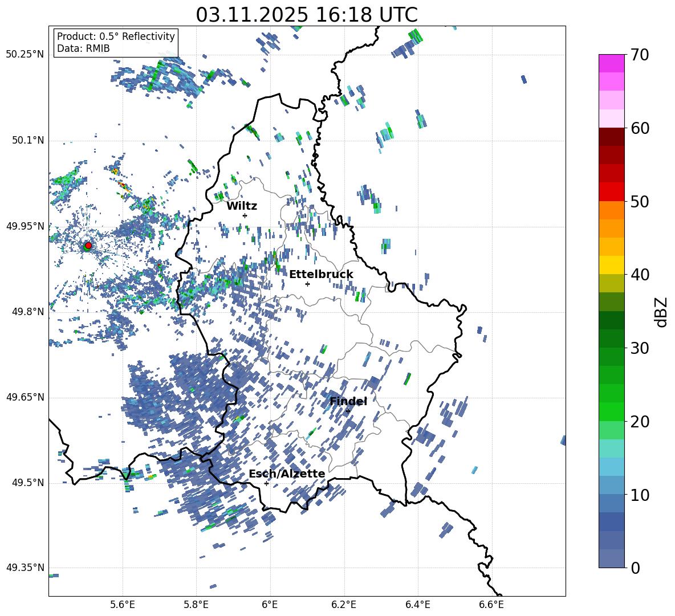Viewport: 675px width, 616px height.
Task: Pick the bright red colorbar segment near 50 dBZ
Action: click(612, 191)
